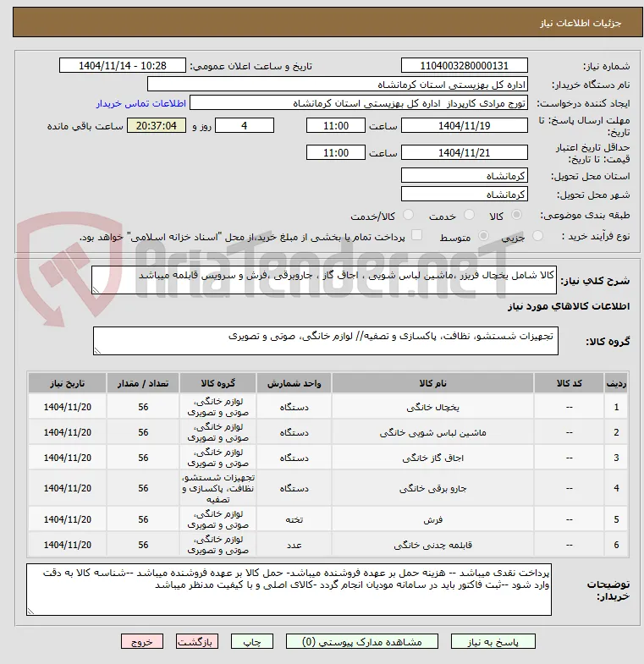Click مشاهده مدارک پیوستی button
Viewport: 644px width, 664px height.
tap(362, 641)
